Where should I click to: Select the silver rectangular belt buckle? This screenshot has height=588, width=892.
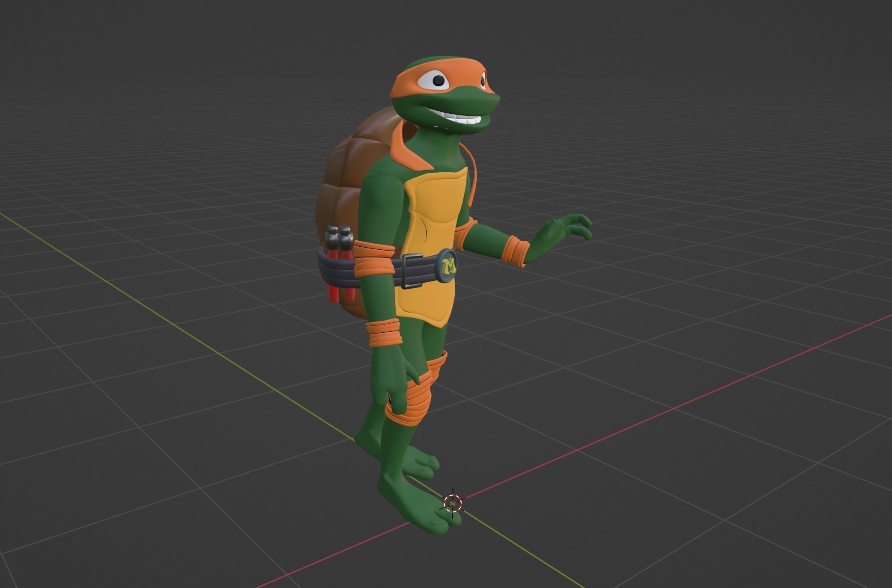[412, 272]
